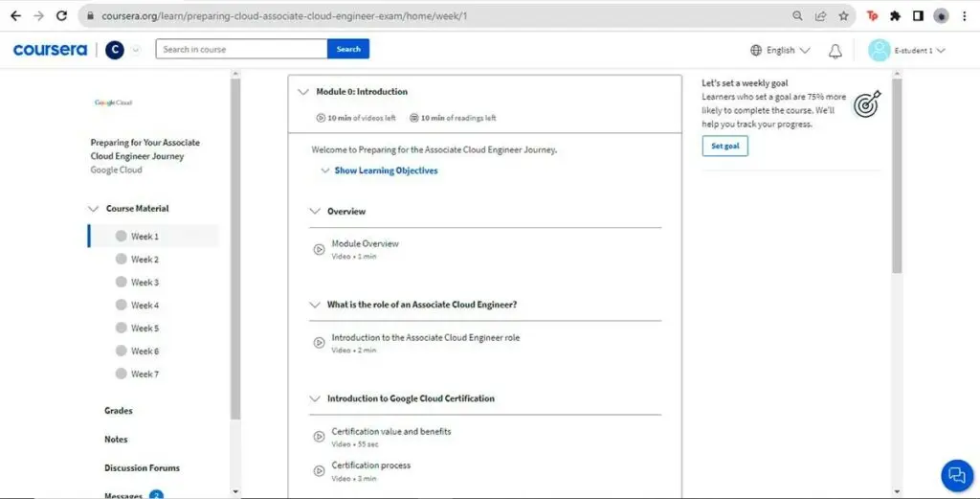Open the red Tp extension icon

coord(873,16)
